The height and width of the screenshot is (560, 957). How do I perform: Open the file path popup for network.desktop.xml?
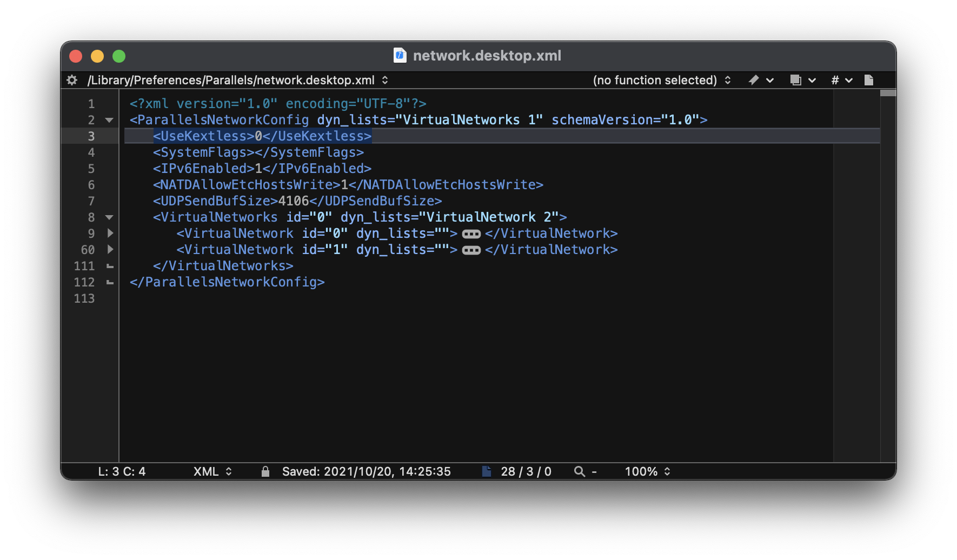pos(238,80)
